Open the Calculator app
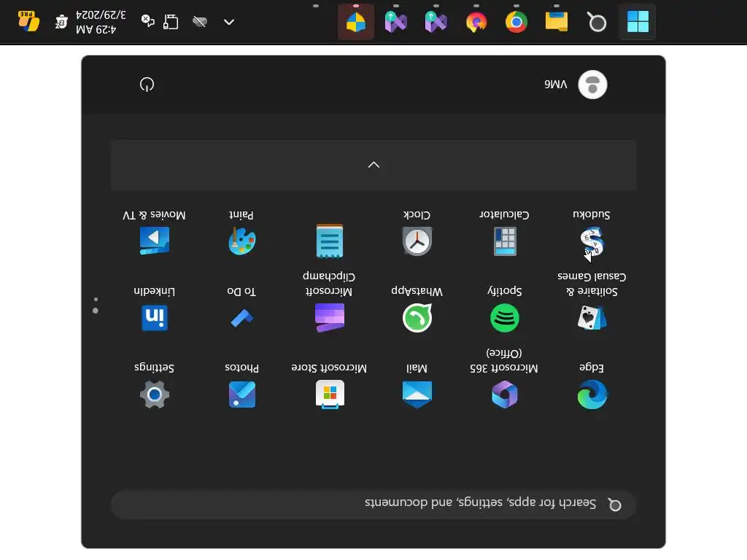The image size is (747, 560). click(x=505, y=241)
